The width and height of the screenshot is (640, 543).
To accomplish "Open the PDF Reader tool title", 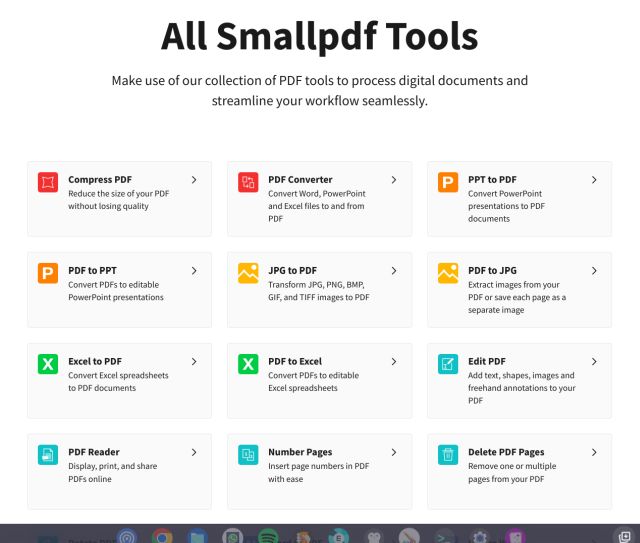I will 94,452.
